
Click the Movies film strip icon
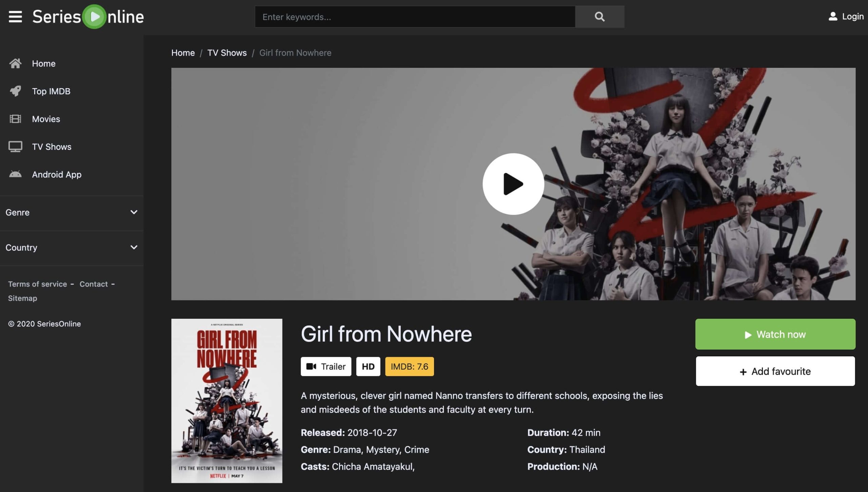(15, 119)
